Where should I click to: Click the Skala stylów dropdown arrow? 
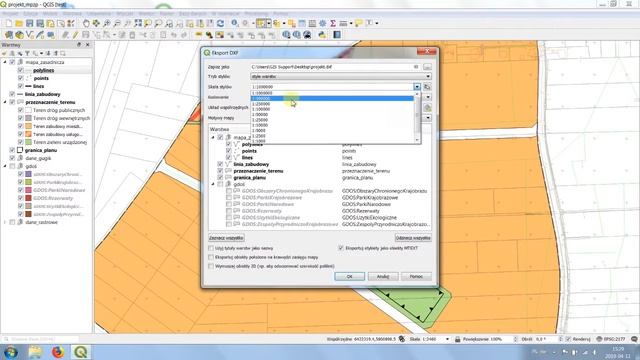click(x=417, y=87)
